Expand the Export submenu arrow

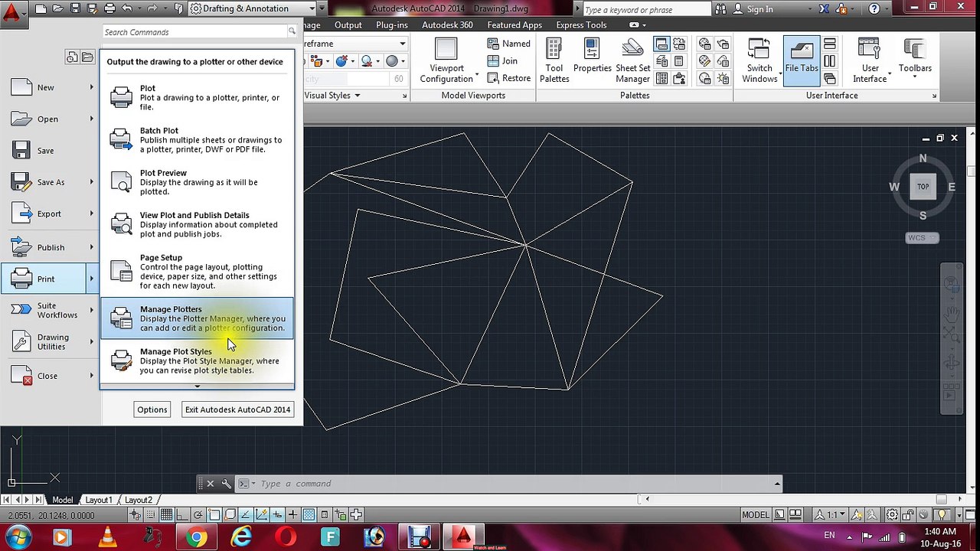[92, 214]
